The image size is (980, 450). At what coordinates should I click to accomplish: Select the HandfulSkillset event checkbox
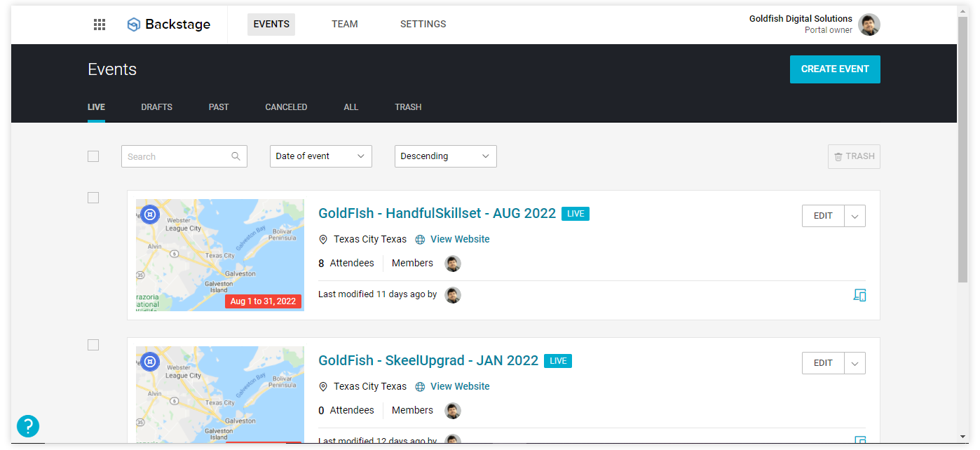(x=93, y=198)
